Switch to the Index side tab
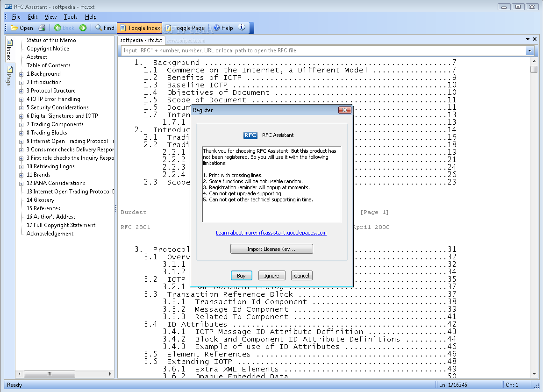The image size is (543, 392). coord(9,49)
